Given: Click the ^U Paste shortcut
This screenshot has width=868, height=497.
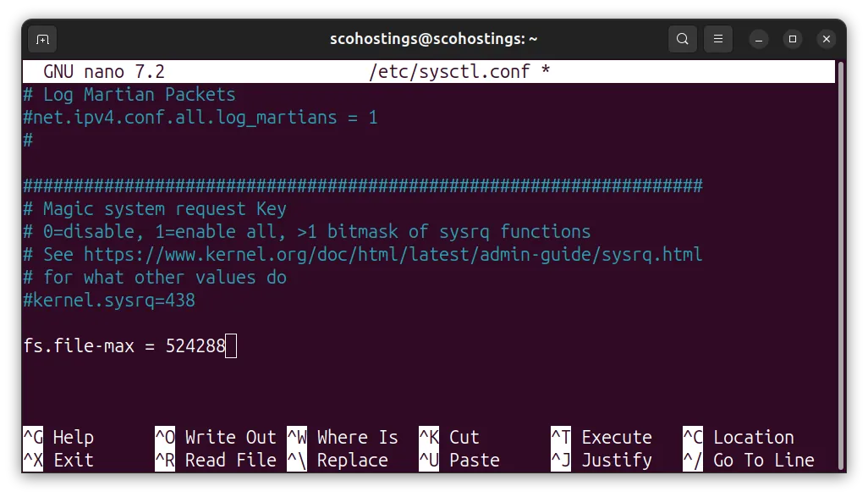Looking at the screenshot, I should tap(459, 460).
